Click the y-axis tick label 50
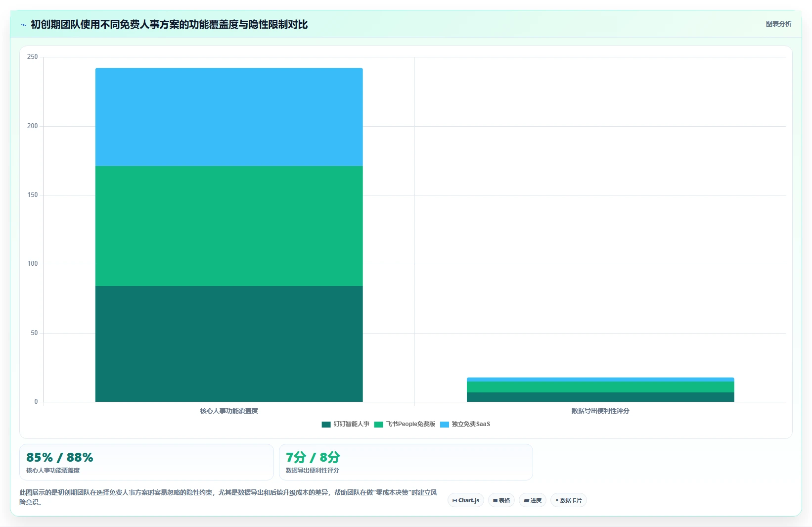This screenshot has width=812, height=527. coord(34,333)
